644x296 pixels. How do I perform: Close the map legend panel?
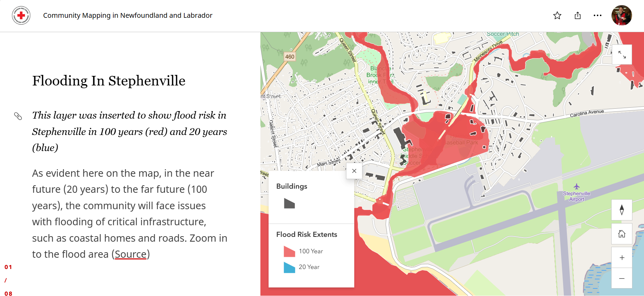354,171
